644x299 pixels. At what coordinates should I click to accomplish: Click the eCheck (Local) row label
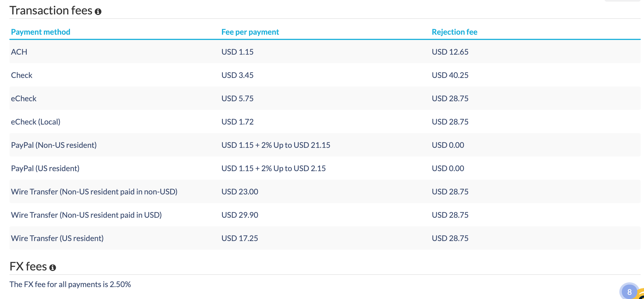[x=36, y=122]
